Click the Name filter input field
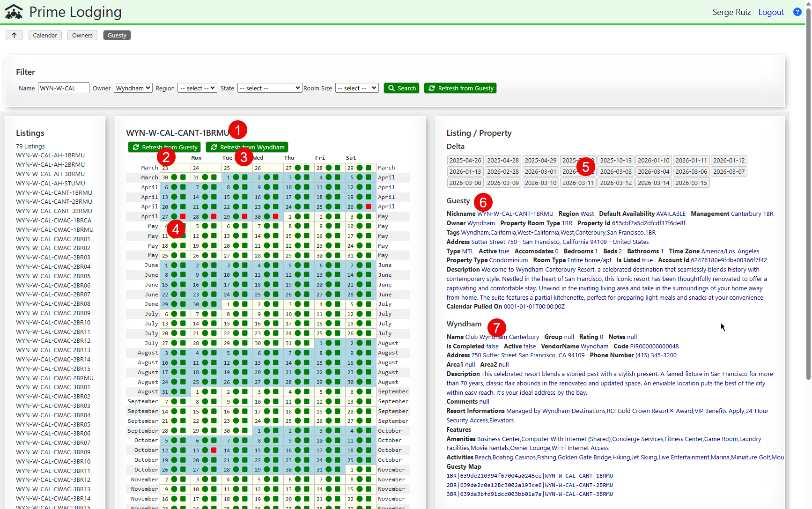The width and height of the screenshot is (812, 509). [63, 88]
